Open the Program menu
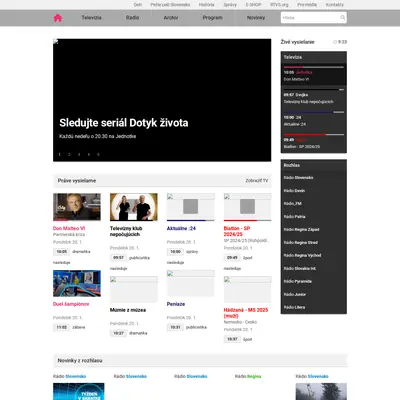 (212, 18)
